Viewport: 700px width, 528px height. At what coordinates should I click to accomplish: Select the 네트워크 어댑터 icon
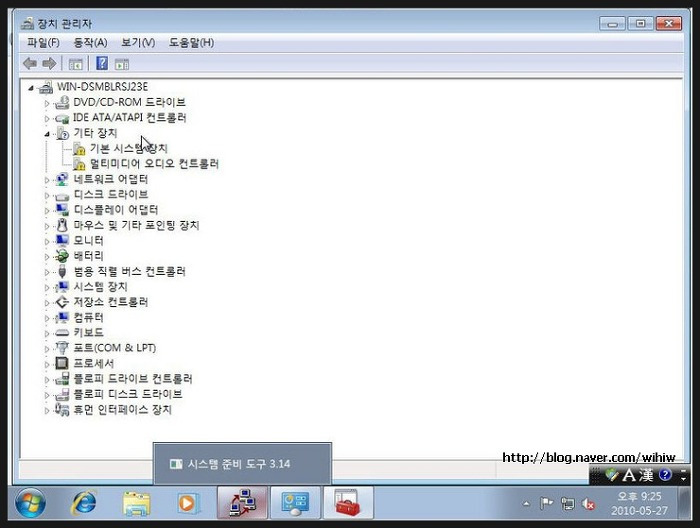(x=62, y=179)
